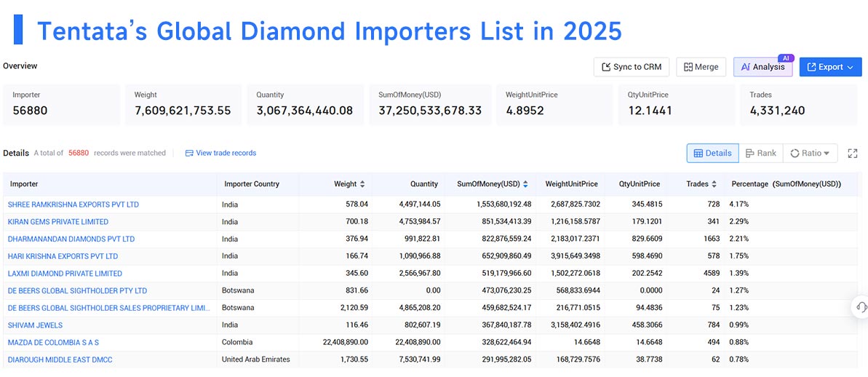Viewport: 868px width, 377px height.
Task: Click United Arab Emirates country cell
Action: [256, 360]
